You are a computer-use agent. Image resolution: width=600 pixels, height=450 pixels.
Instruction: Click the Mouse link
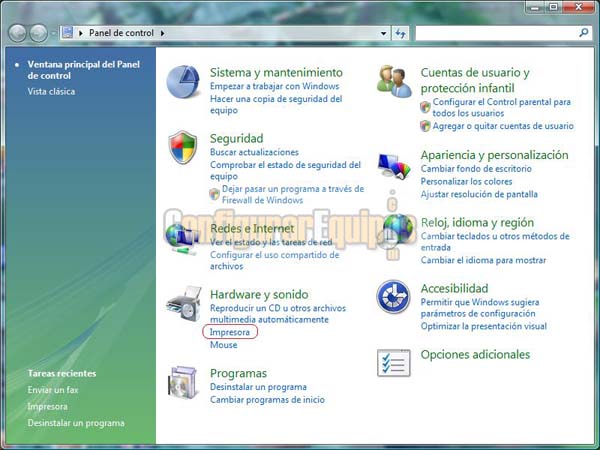coord(223,345)
